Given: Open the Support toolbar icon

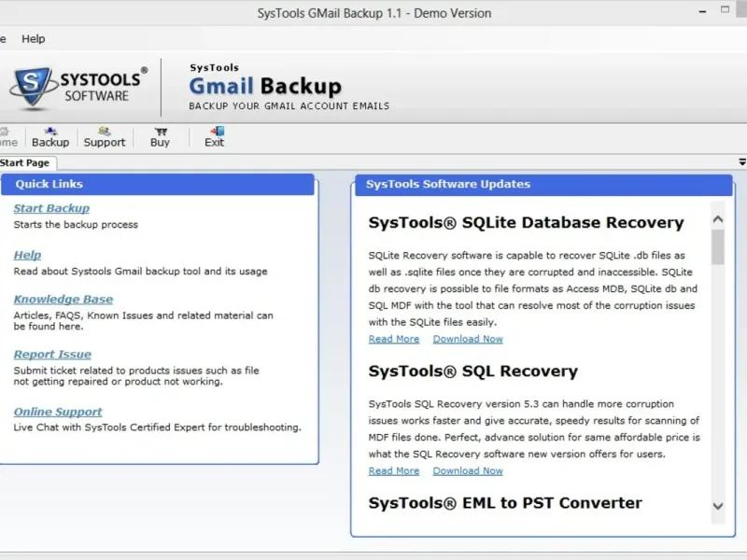Looking at the screenshot, I should [105, 137].
